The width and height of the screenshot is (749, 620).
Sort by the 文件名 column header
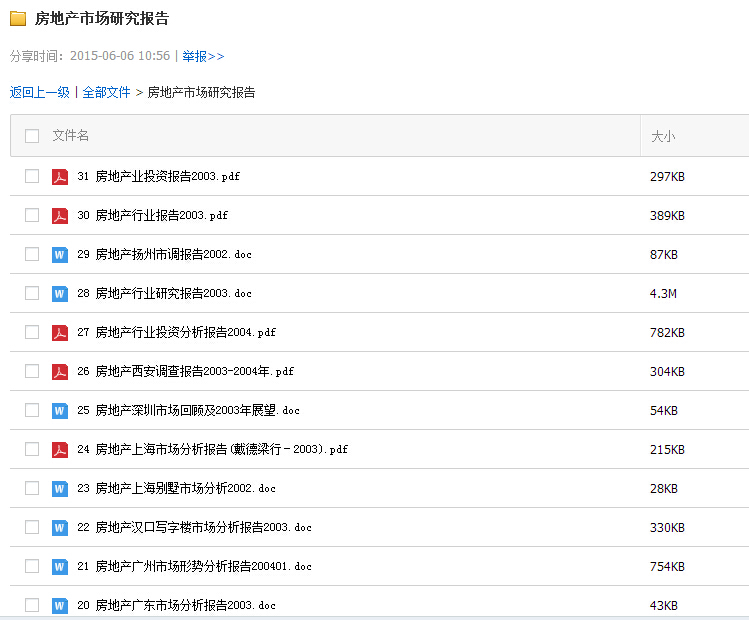click(71, 136)
